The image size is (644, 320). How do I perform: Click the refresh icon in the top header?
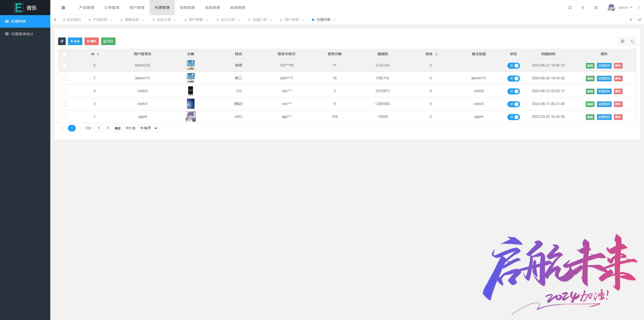pos(570,8)
